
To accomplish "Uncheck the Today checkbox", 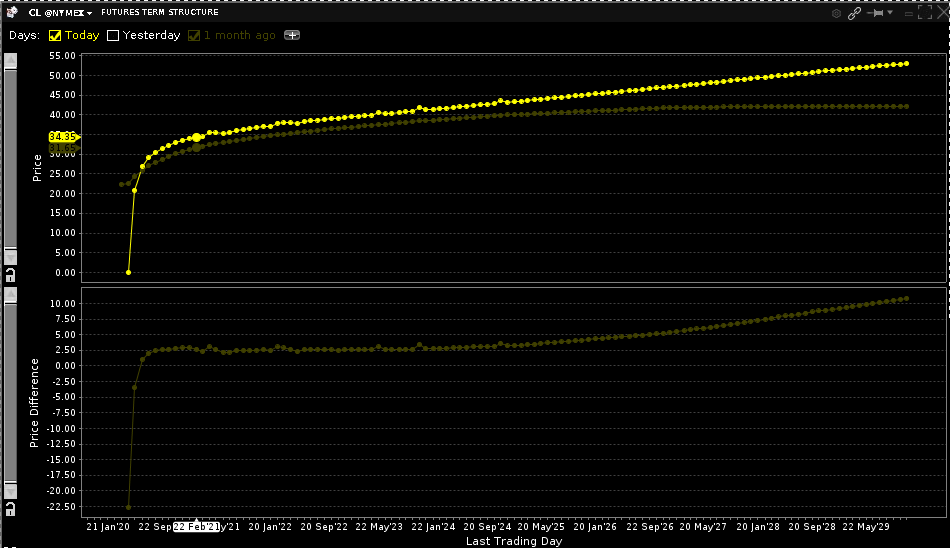I will pyautogui.click(x=55, y=35).
